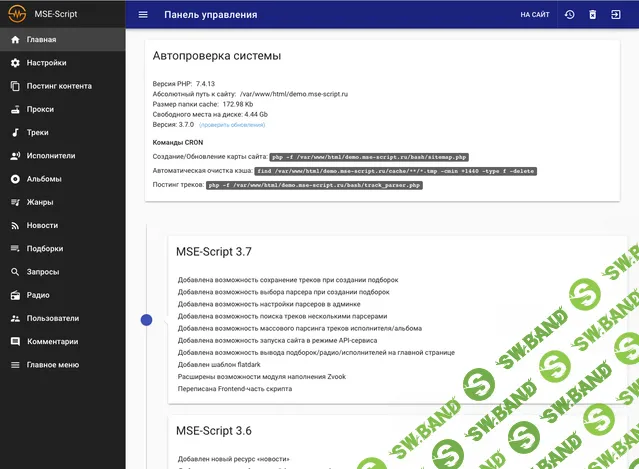639x469 pixels.
Task: Click the track_parser.php cron command code
Action: click(314, 185)
